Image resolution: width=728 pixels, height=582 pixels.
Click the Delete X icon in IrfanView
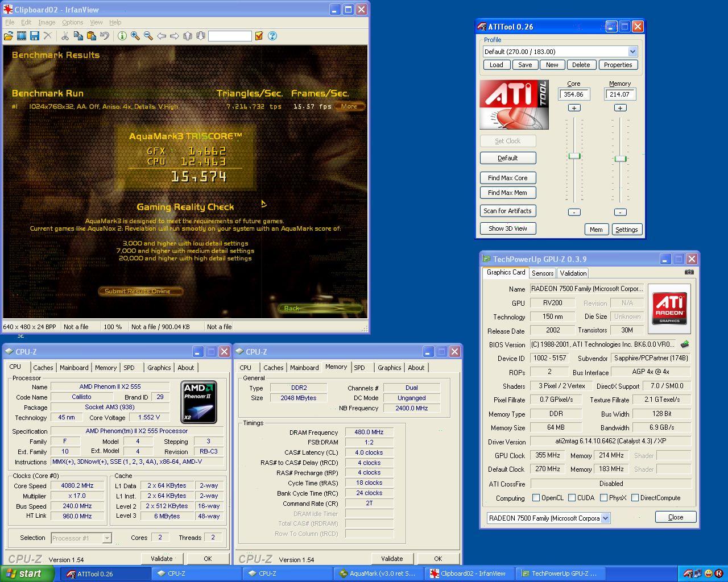(48, 36)
